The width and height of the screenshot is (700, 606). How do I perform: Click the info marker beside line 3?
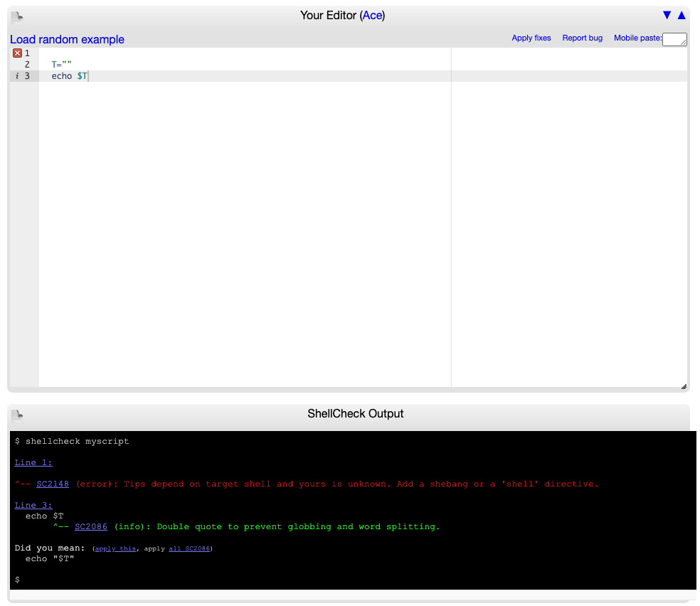pos(18,75)
